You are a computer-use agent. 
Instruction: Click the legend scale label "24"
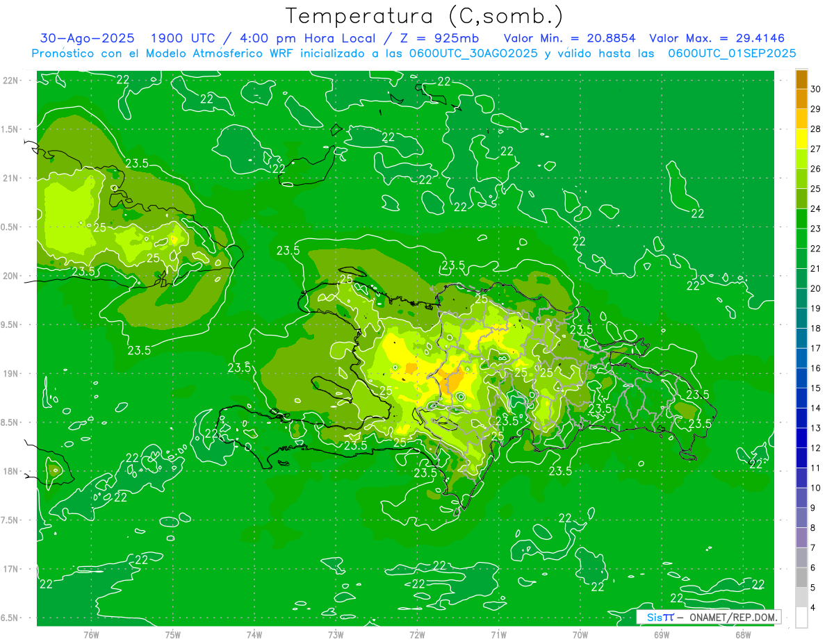click(816, 209)
